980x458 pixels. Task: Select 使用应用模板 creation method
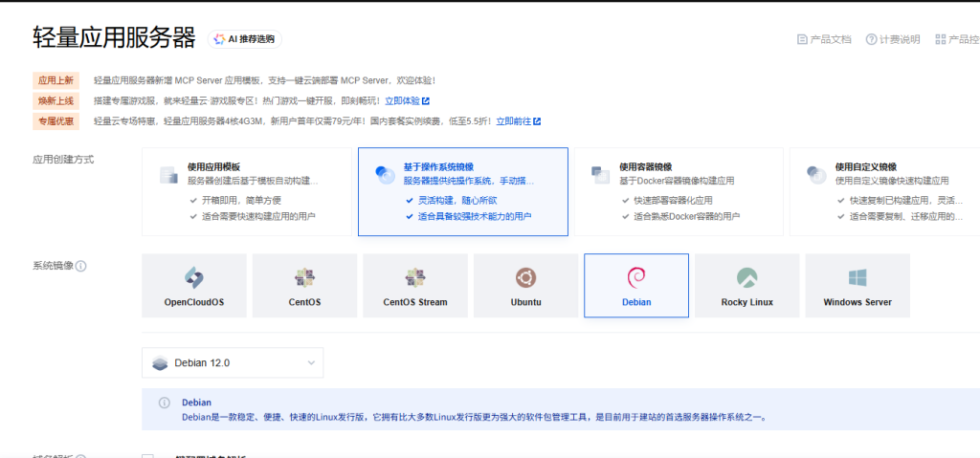tap(247, 191)
